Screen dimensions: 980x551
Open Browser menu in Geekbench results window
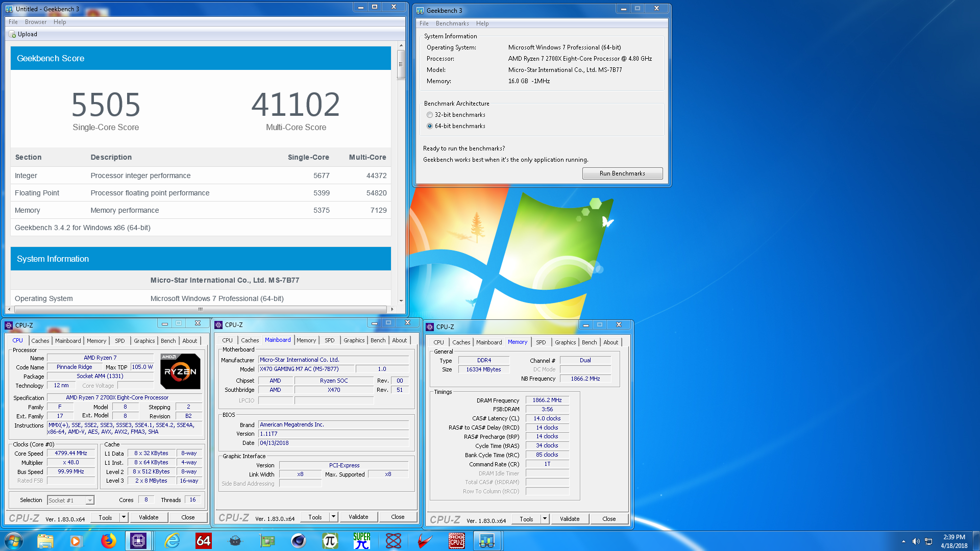(x=36, y=22)
